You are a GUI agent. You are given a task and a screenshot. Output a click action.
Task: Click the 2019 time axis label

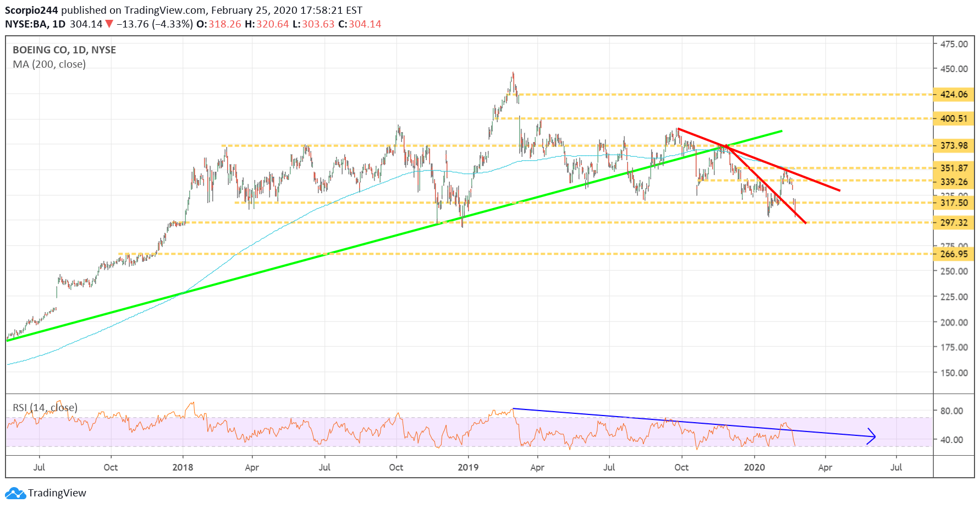coord(468,467)
